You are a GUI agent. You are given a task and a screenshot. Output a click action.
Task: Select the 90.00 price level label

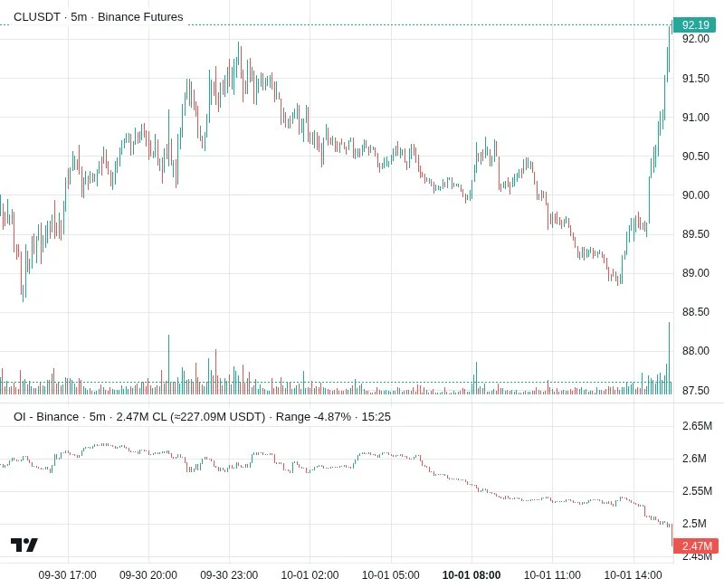tap(696, 195)
